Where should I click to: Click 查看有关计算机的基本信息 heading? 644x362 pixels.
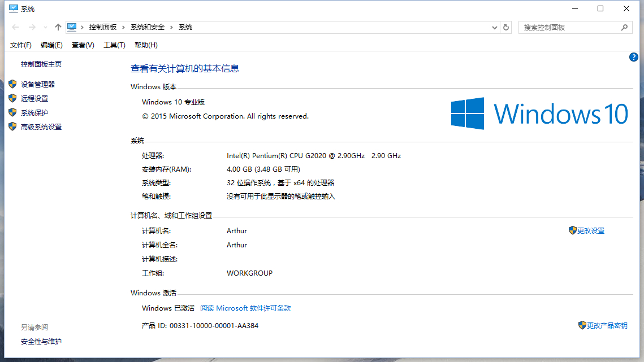[x=185, y=68]
